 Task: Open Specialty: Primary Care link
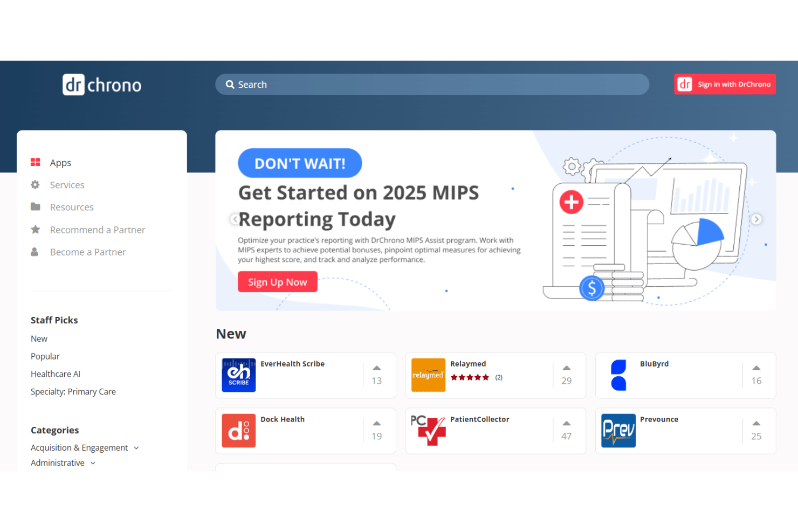point(73,392)
